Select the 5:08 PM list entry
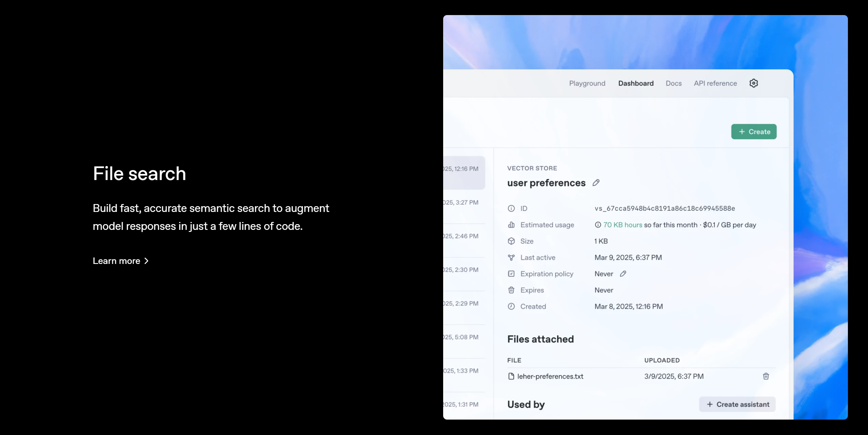The image size is (868, 435). coord(464,341)
